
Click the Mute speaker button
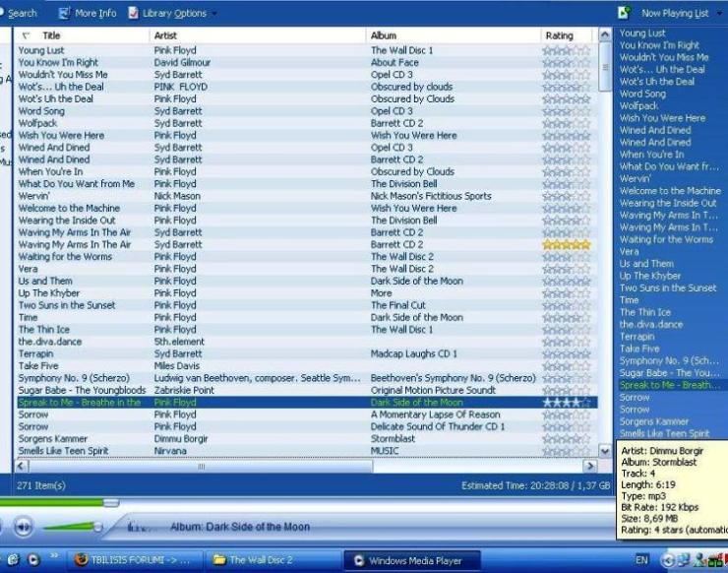pos(24,527)
